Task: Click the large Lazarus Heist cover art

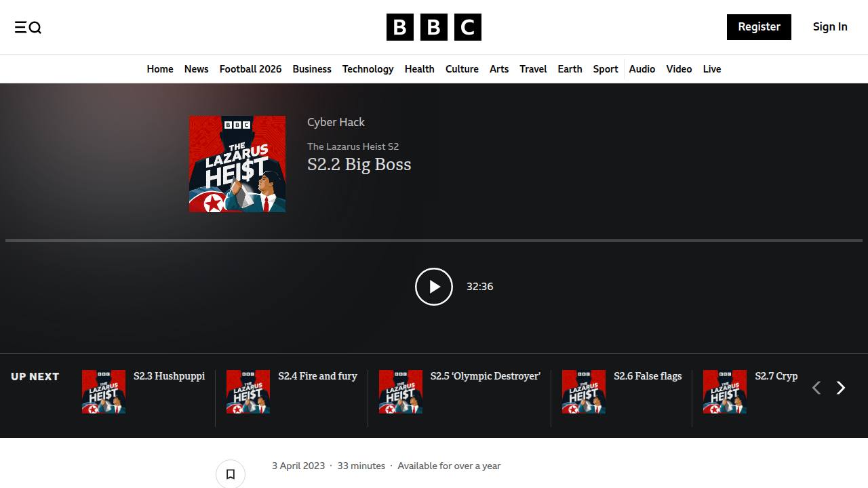Action: [x=237, y=164]
